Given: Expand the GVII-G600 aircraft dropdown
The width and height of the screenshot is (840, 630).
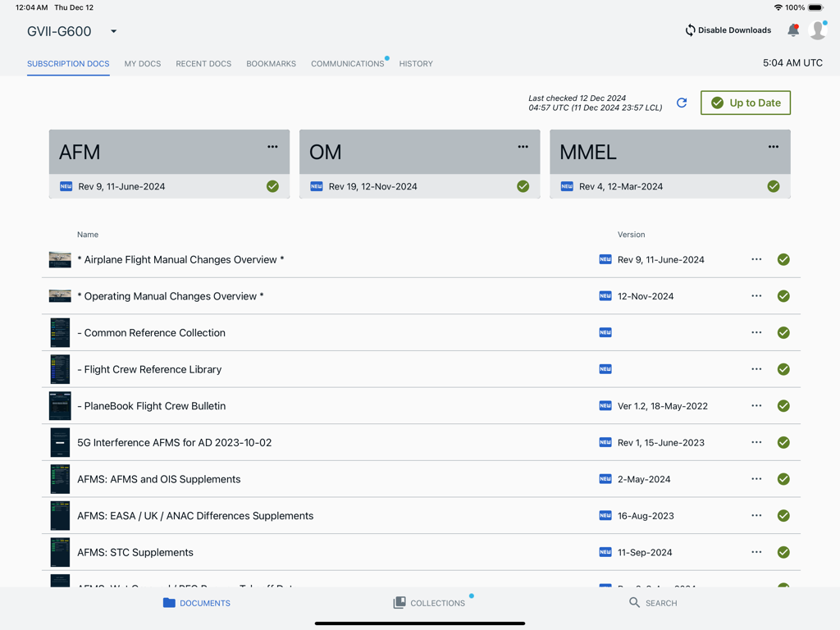Looking at the screenshot, I should click(113, 32).
